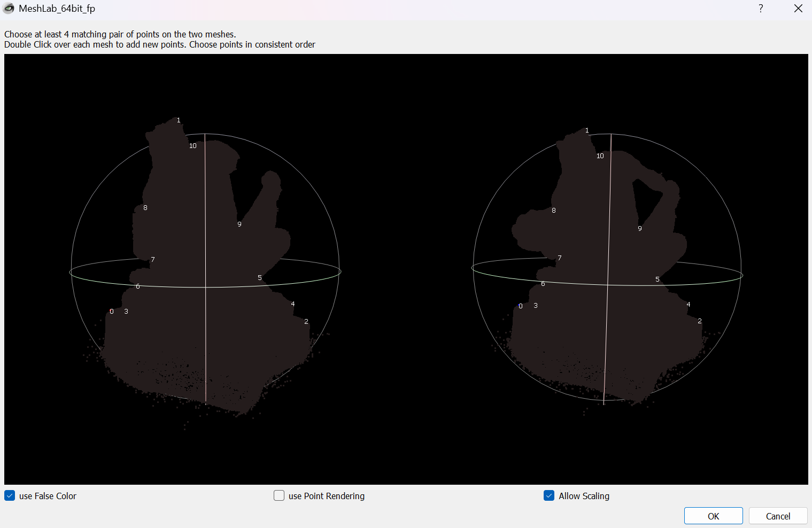The image size is (812, 528).
Task: Select point marker 3 on right mesh
Action: coord(536,305)
